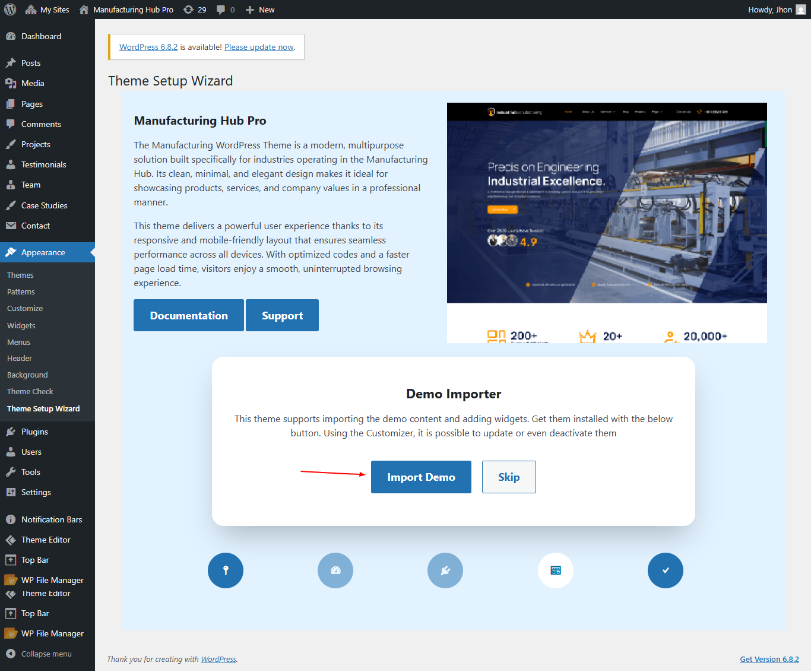Open Menus under Appearance
The image size is (811, 672).
18,342
